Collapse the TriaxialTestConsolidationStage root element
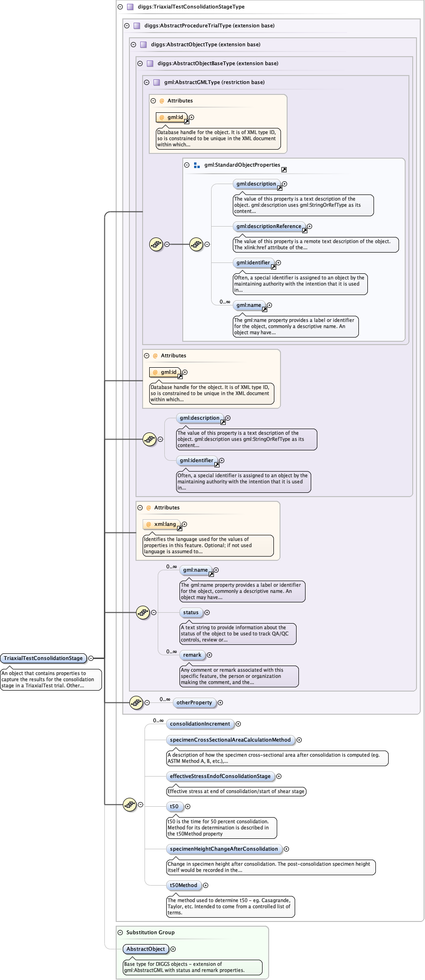 click(91, 658)
